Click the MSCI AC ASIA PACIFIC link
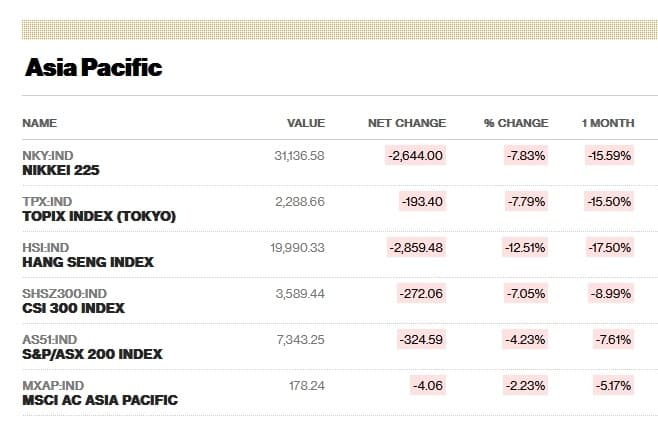The height and width of the screenshot is (436, 658). click(99, 400)
